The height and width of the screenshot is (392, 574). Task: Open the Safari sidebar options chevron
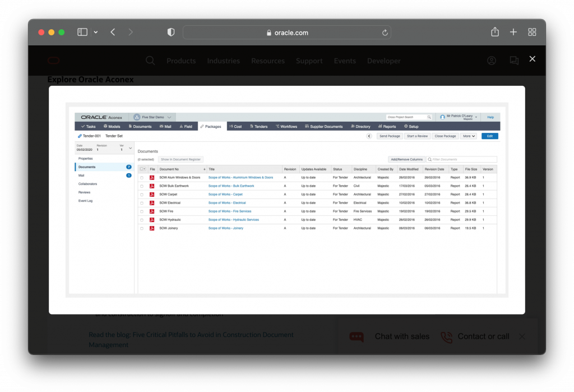pyautogui.click(x=95, y=32)
